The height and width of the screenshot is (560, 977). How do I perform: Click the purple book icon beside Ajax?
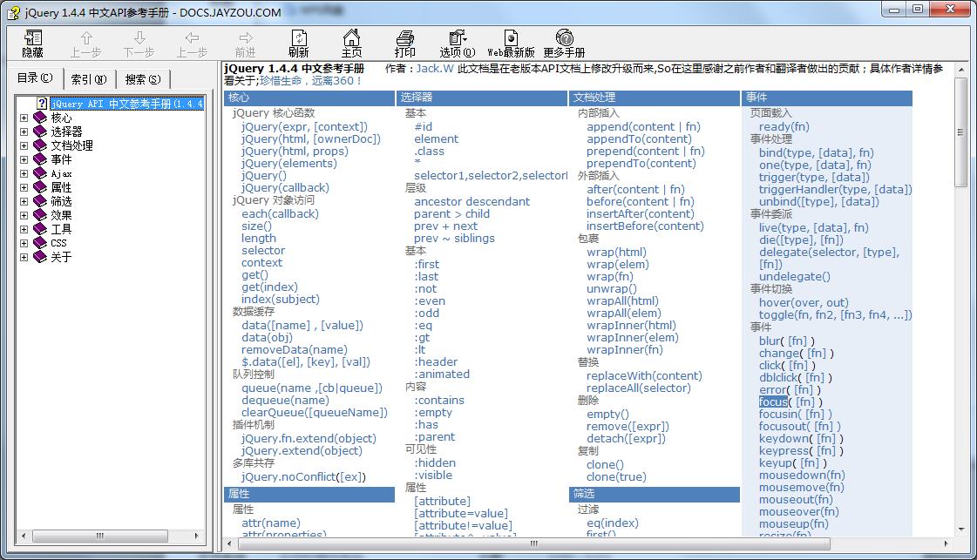40,173
